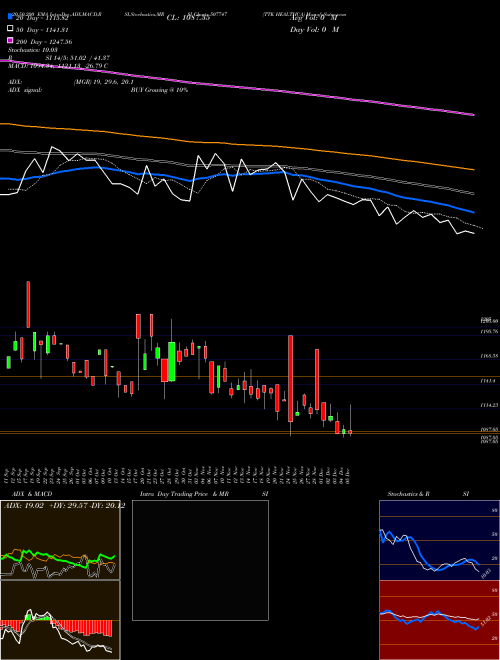Select the '50 Day = 1141.31' legend text
This screenshot has width=500, height=660.
(42, 30)
